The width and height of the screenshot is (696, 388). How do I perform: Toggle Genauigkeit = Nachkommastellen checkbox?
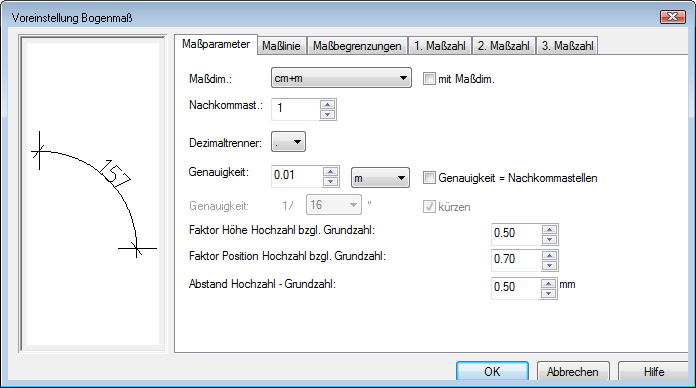(429, 178)
